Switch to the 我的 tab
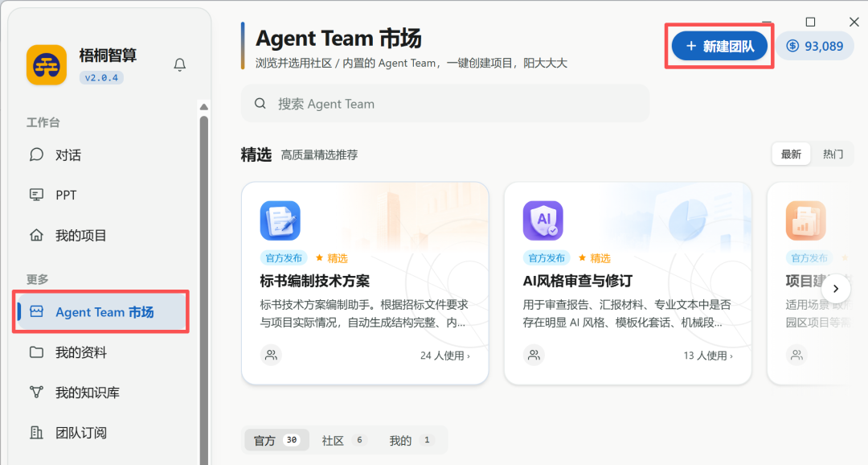The image size is (868, 465). tap(411, 441)
